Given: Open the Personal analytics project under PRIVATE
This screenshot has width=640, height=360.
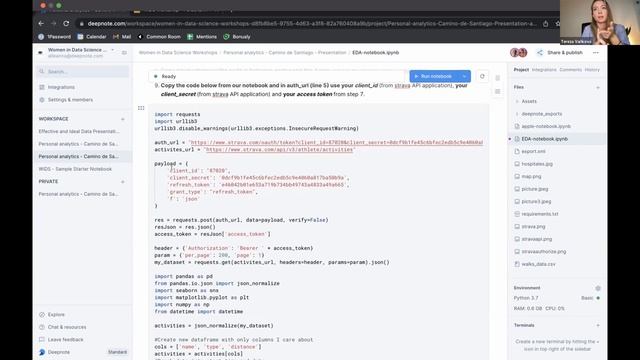Looking at the screenshot, I should [79, 194].
